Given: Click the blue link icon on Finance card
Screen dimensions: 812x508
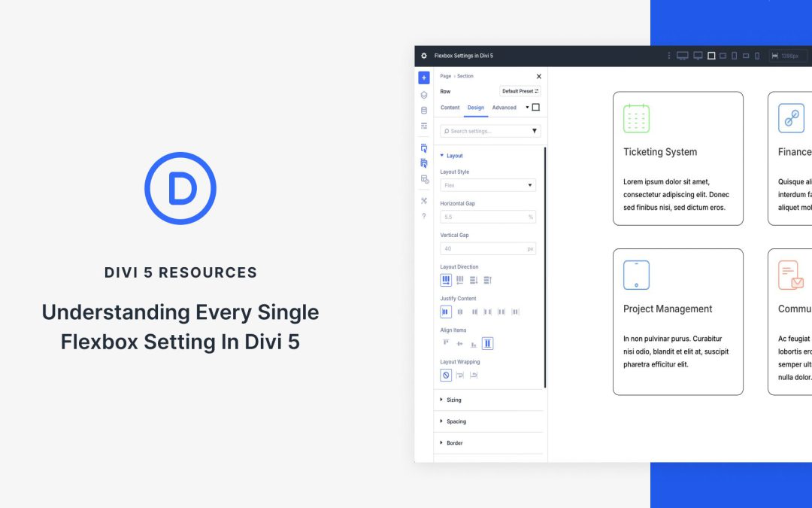Looking at the screenshot, I should (x=791, y=118).
